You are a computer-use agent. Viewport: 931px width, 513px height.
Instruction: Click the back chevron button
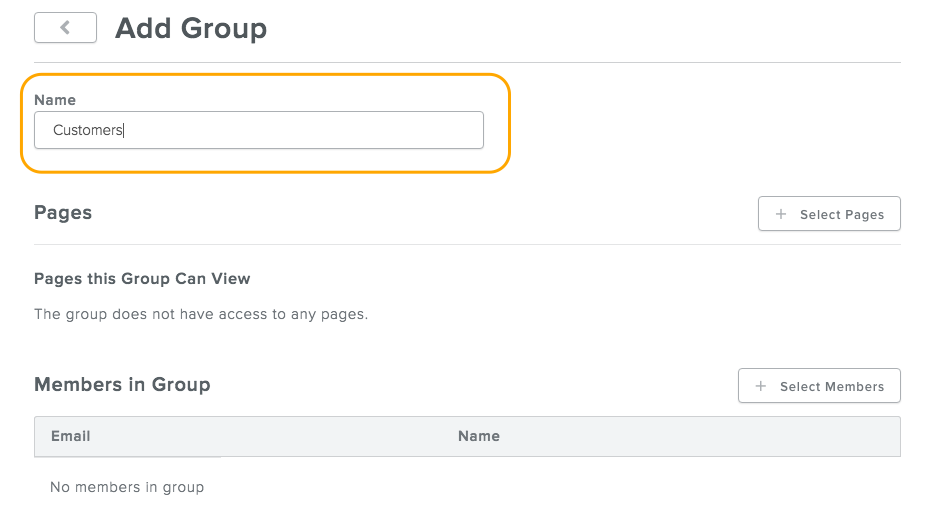(65, 28)
